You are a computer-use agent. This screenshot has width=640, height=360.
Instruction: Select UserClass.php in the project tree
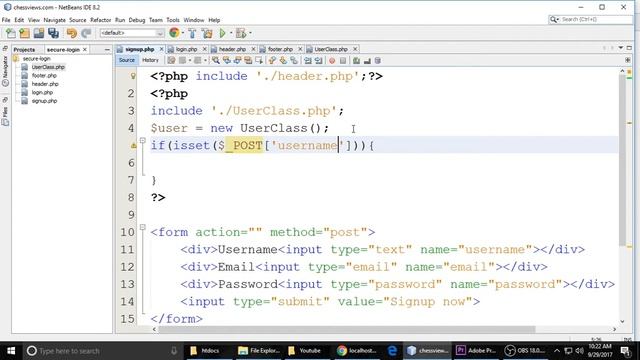coord(48,67)
